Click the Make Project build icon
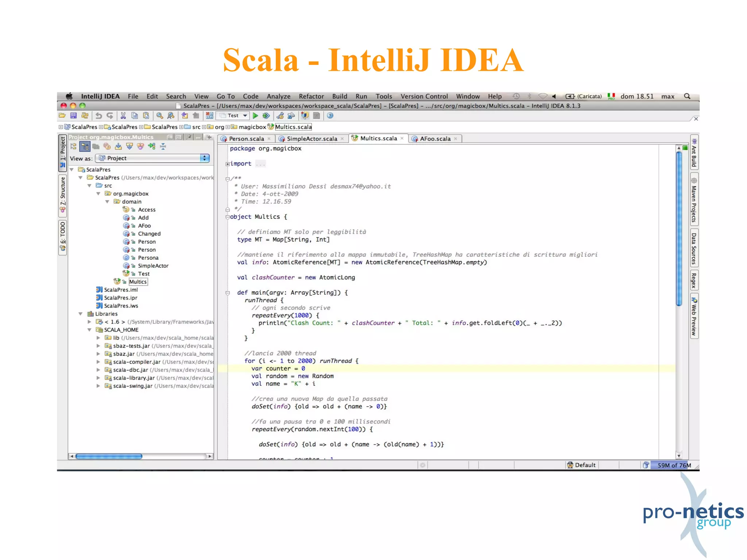Image resolution: width=747 pixels, height=560 pixels. click(x=209, y=116)
